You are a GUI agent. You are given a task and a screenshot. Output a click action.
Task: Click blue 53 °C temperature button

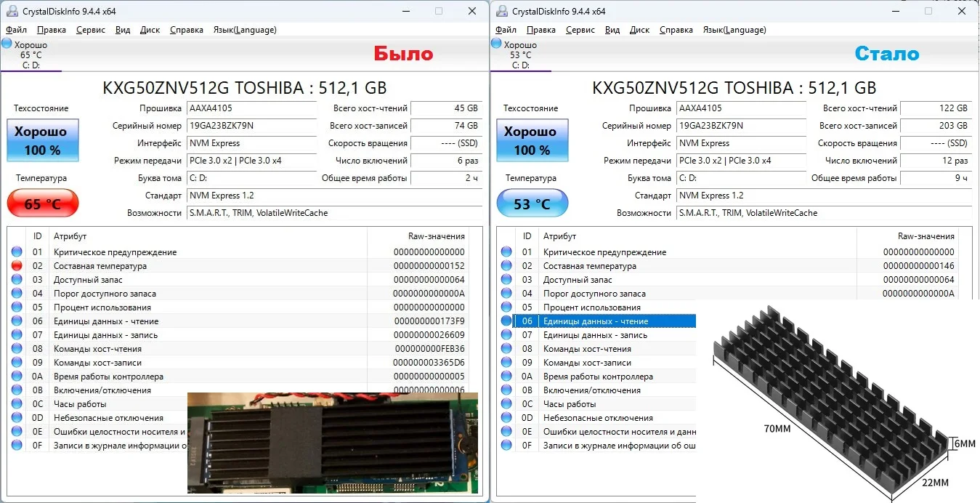(x=532, y=204)
